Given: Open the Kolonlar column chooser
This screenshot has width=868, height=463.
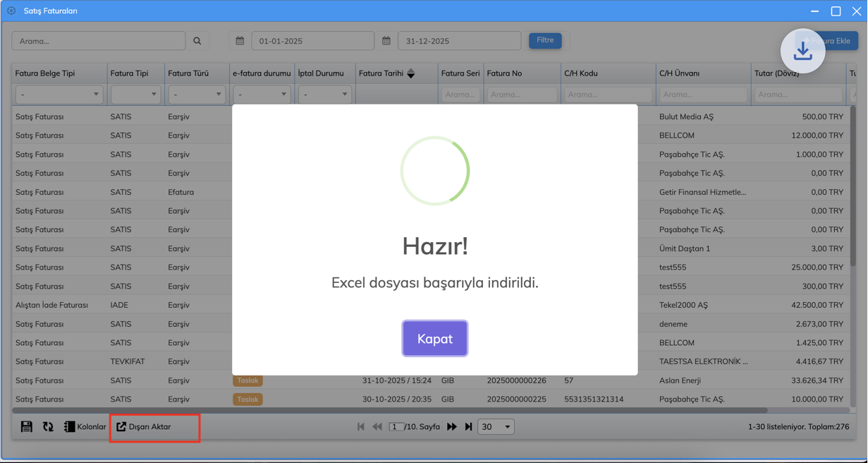Looking at the screenshot, I should [85, 427].
